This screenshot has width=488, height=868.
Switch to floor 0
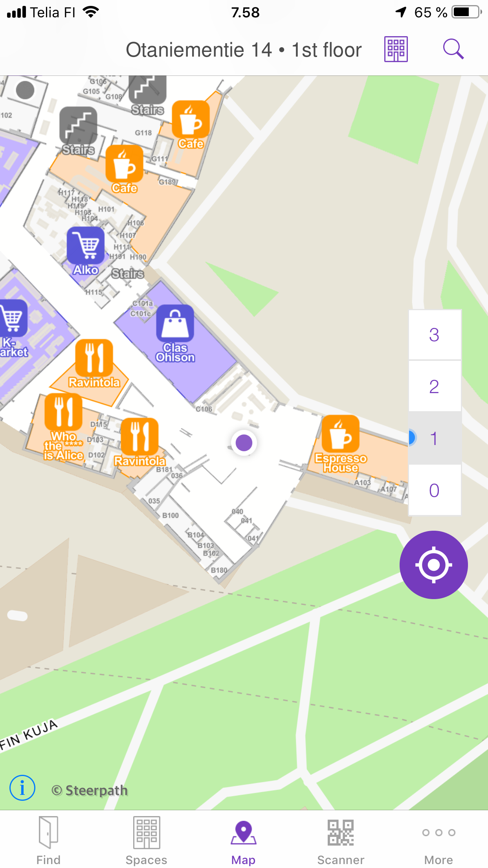pos(435,490)
